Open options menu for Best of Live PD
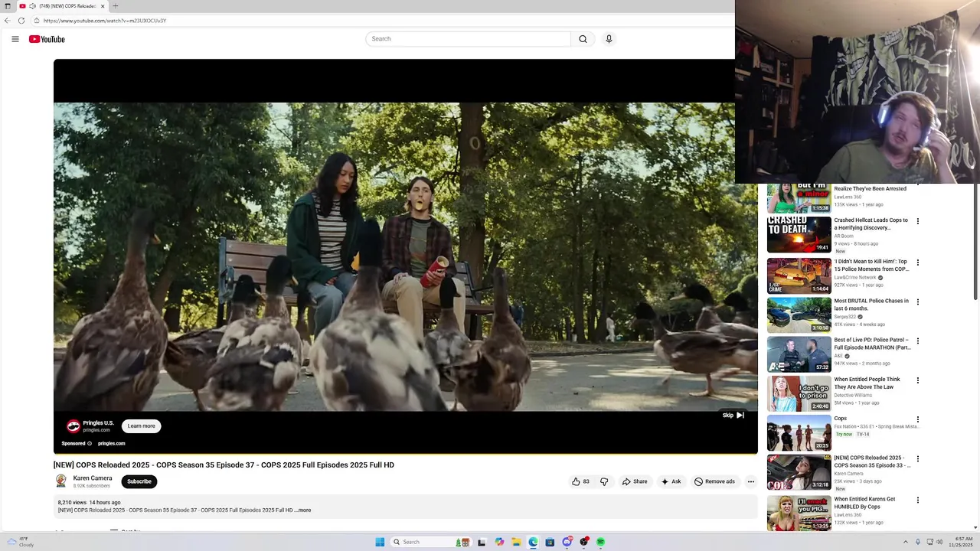Screen dimensions: 980x551 coord(918,341)
